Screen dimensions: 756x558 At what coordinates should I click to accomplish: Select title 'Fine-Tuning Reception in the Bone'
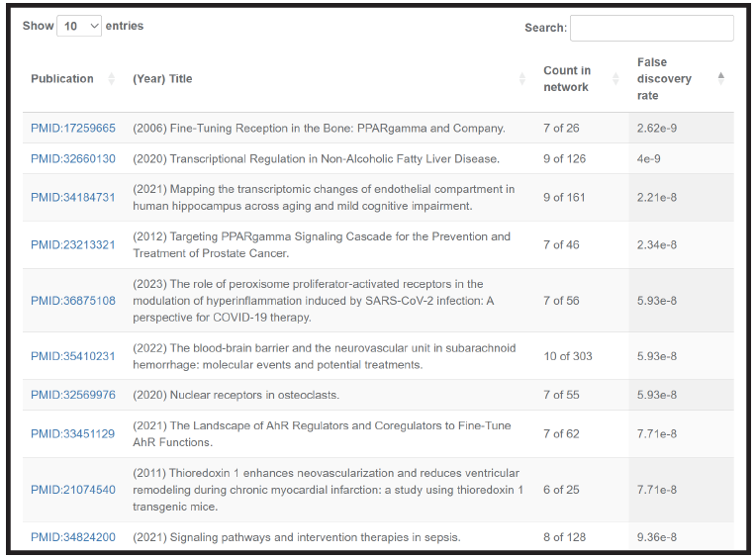(x=320, y=129)
